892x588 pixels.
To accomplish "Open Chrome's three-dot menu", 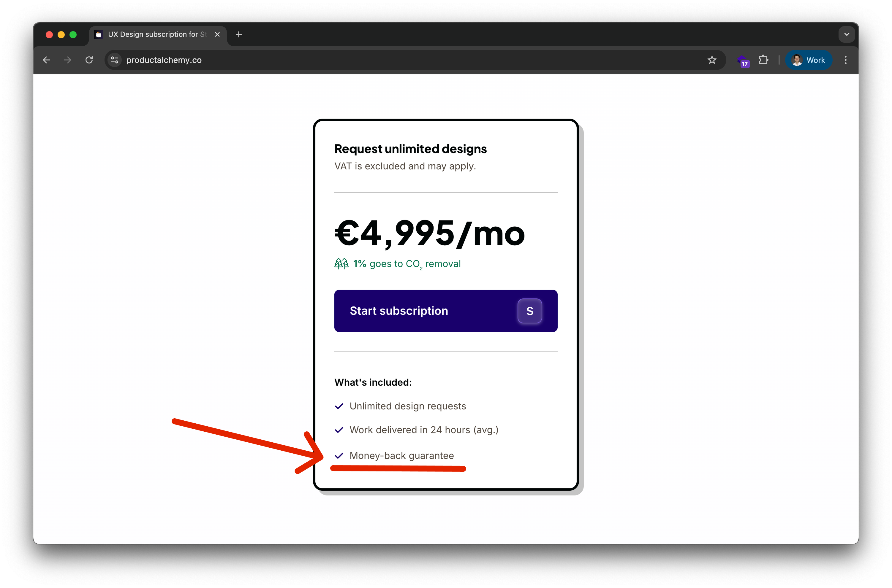I will tap(845, 60).
